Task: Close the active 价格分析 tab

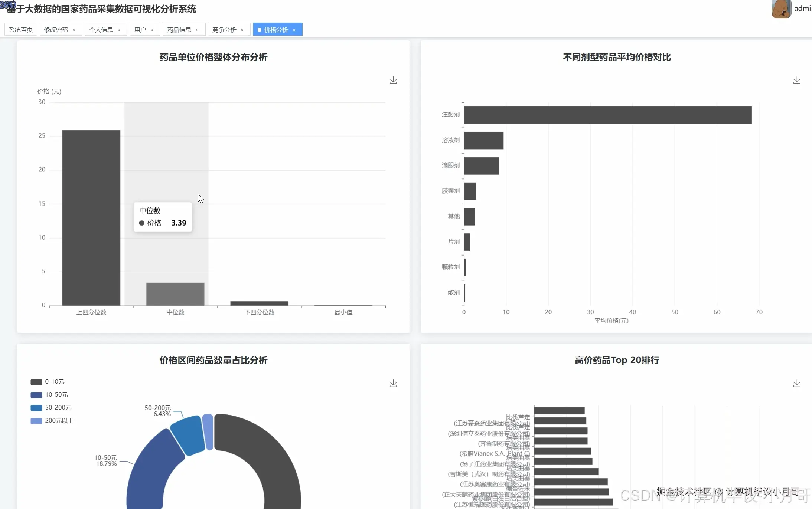Action: tap(294, 30)
